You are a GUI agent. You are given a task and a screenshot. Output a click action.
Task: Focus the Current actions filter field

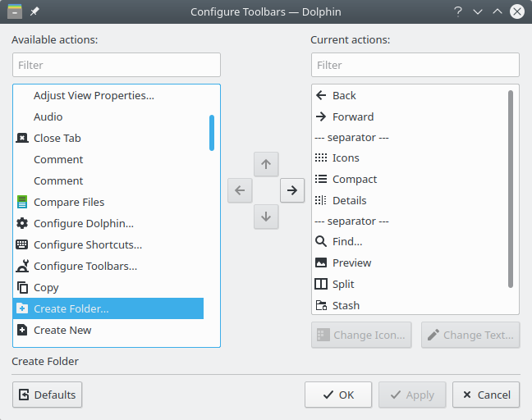pos(415,65)
